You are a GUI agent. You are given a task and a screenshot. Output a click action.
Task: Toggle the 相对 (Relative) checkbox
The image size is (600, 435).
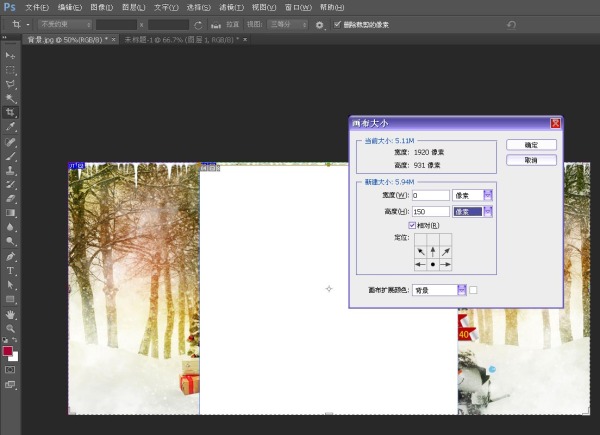coord(413,225)
